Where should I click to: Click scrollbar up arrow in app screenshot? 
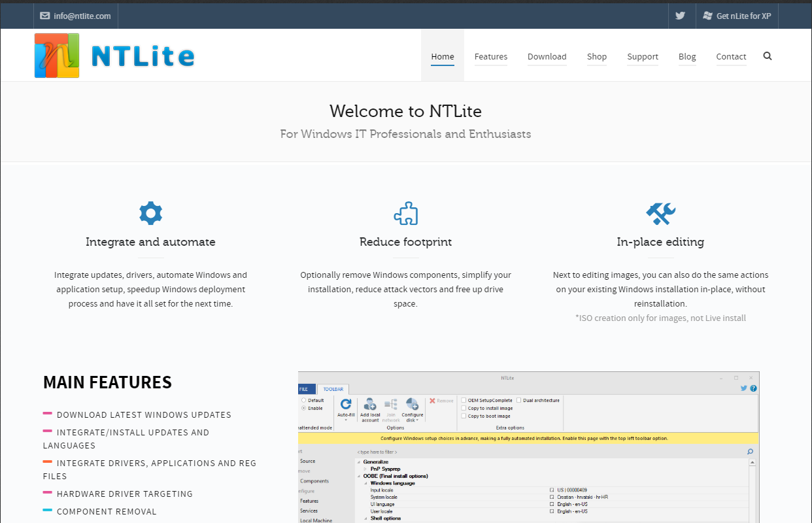(x=753, y=462)
